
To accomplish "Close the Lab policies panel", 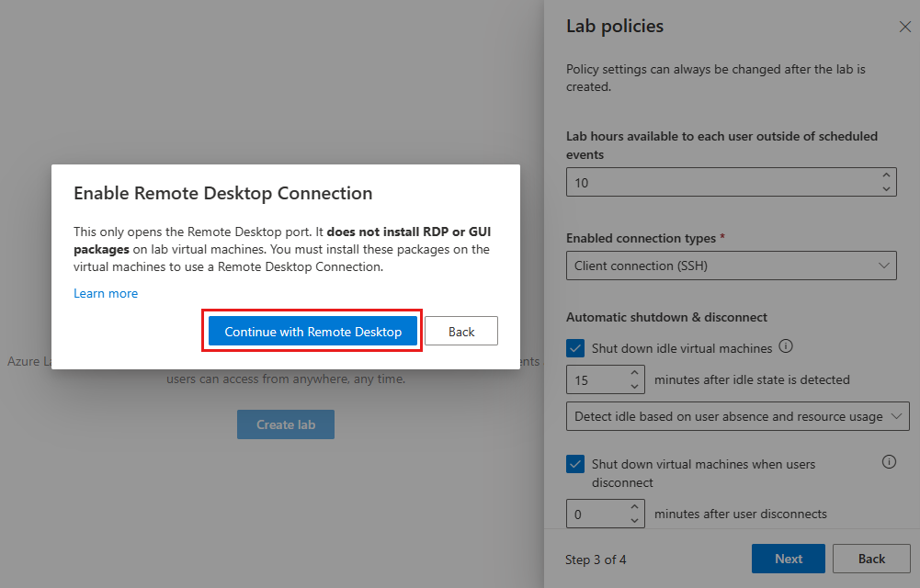I will (x=904, y=27).
